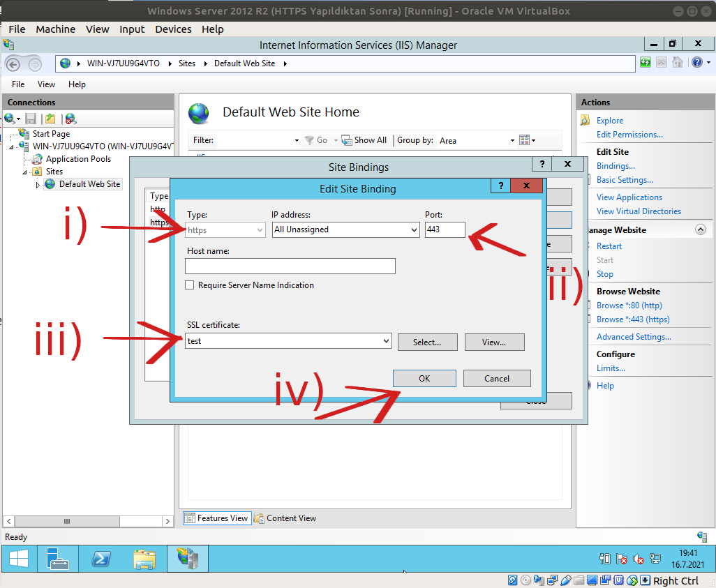
Task: Open the SSL certificate dropdown
Action: click(288, 341)
